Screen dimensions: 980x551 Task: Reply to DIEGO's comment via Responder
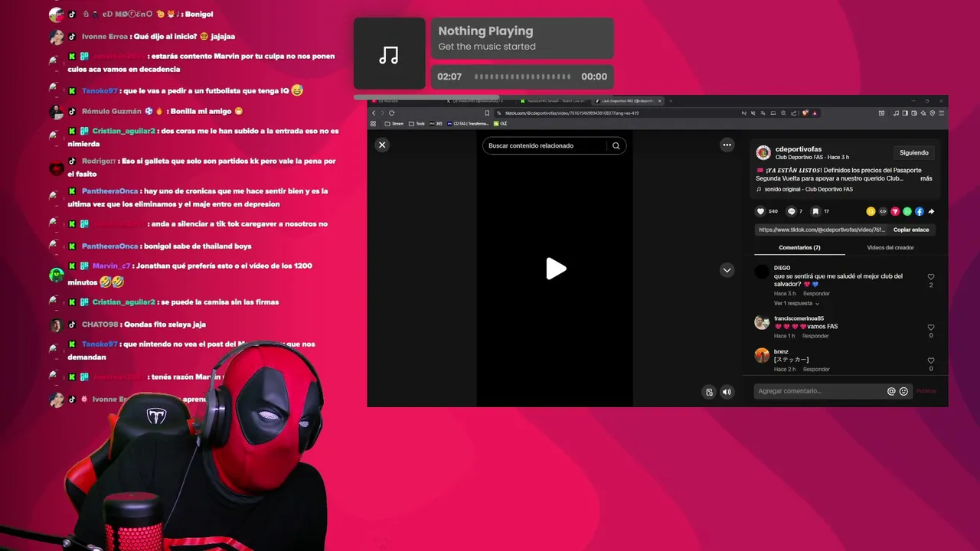[816, 293]
